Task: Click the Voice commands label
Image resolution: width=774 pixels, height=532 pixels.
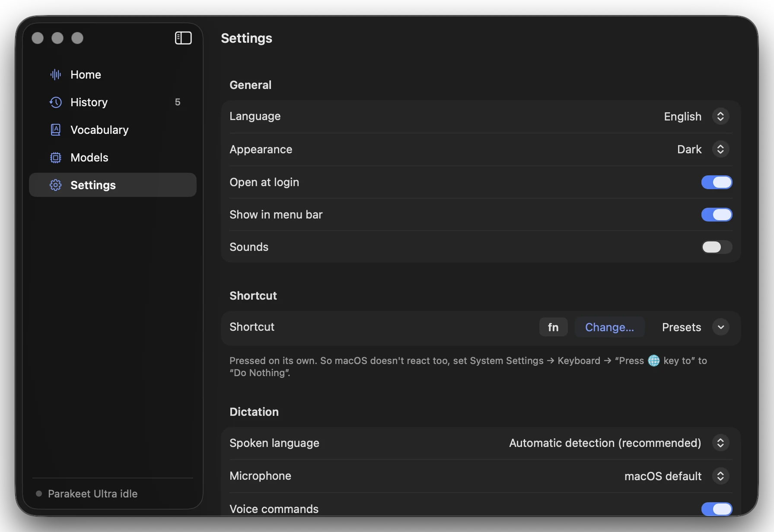Action: (274, 509)
